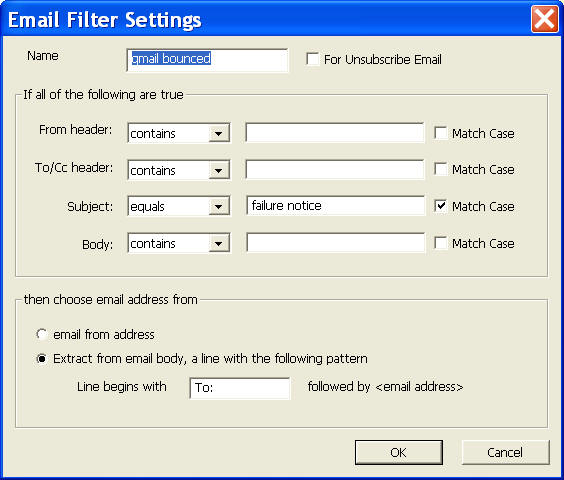
Task: Click the Line begins with field
Action: tap(240, 388)
